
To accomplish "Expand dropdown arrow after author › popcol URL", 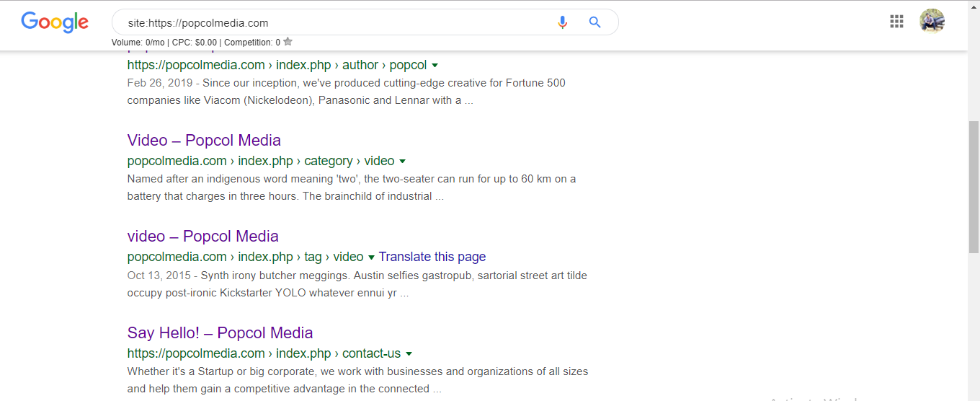I will pyautogui.click(x=435, y=66).
